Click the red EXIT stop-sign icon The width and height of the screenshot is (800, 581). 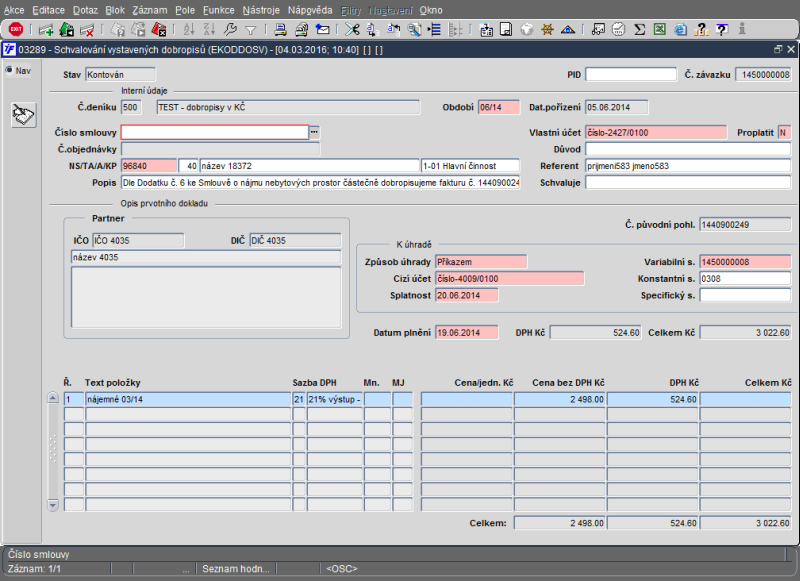click(x=14, y=29)
